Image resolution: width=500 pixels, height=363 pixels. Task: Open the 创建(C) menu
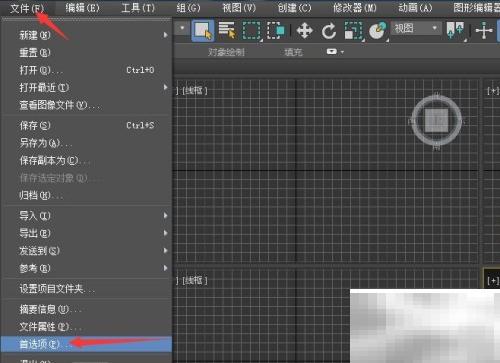pyautogui.click(x=294, y=8)
